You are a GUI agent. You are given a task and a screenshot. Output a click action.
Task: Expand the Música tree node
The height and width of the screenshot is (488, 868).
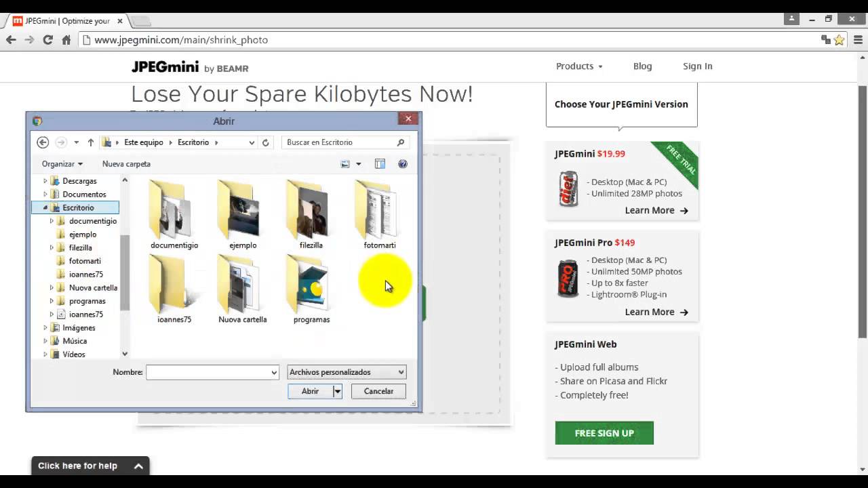(x=45, y=341)
